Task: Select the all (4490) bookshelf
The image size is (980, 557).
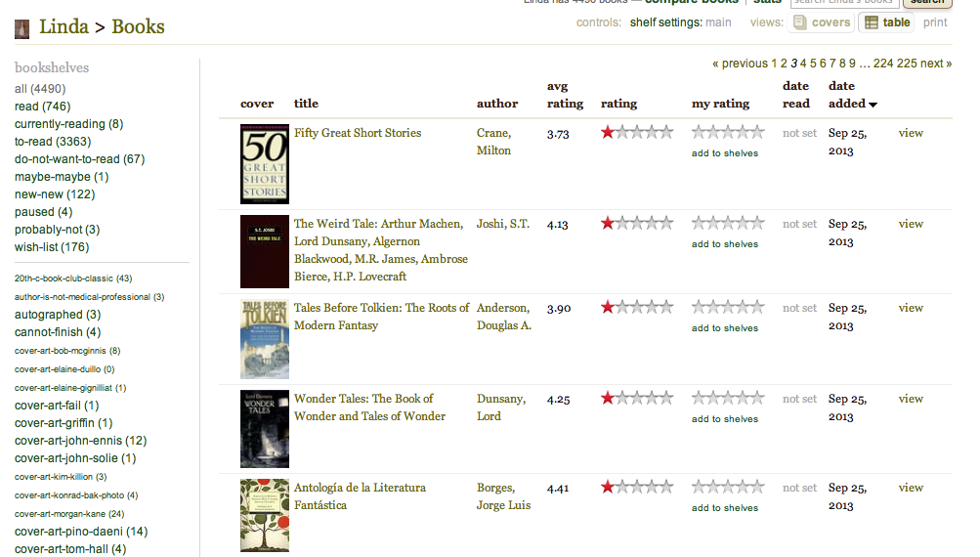Action: [x=40, y=89]
